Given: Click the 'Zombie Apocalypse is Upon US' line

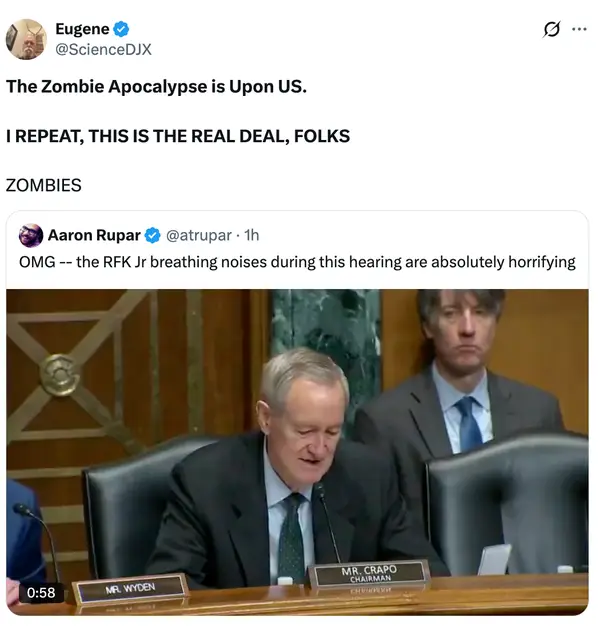Looking at the screenshot, I should 156,87.
